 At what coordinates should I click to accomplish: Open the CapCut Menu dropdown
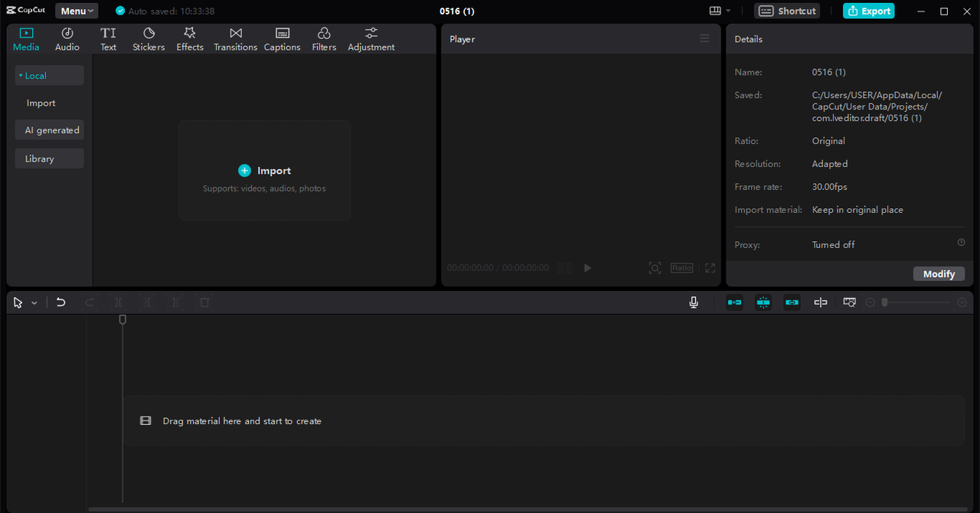point(77,11)
